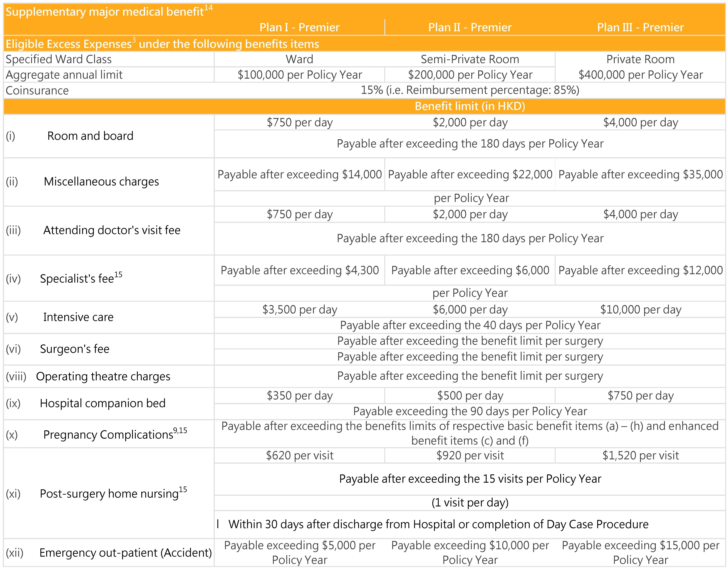Select the Specified Ward Class row label
The width and height of the screenshot is (728, 569).
tap(59, 59)
